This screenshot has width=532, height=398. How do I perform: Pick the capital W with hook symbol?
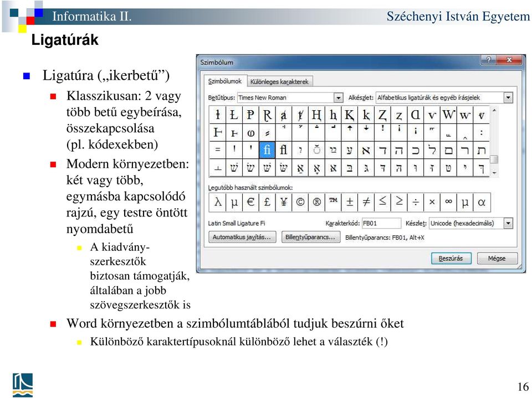click(x=448, y=115)
